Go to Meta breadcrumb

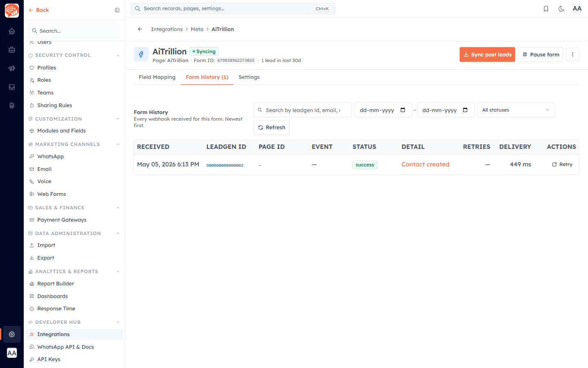197,29
